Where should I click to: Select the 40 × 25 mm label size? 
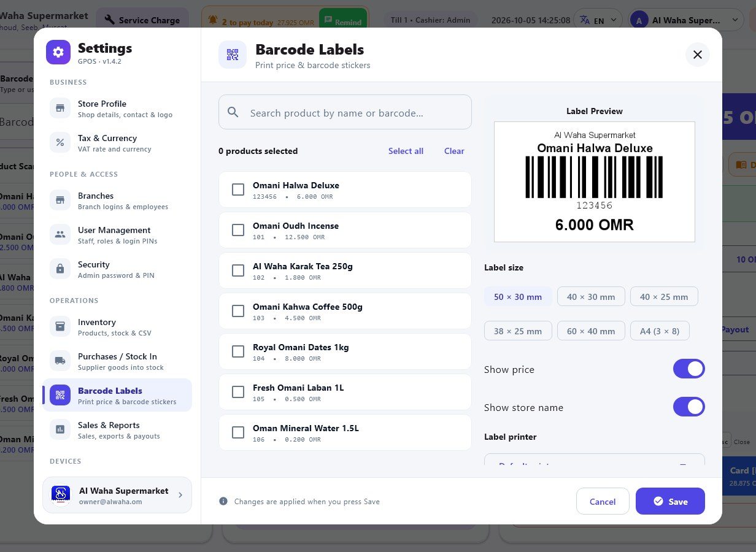664,296
